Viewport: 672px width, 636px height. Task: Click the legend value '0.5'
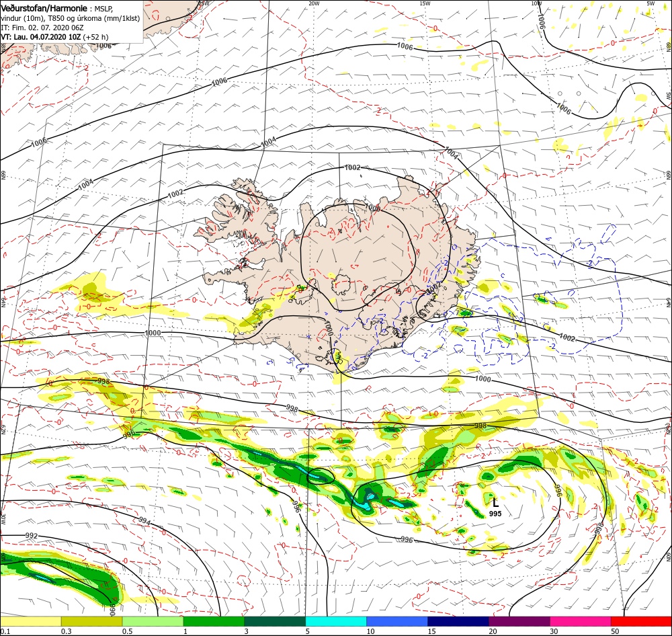(128, 631)
